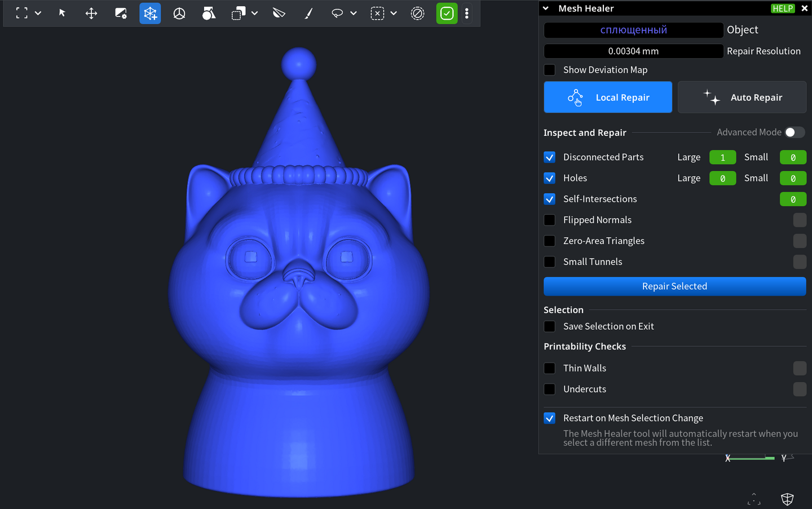The width and height of the screenshot is (812, 509).
Task: Select the arrow pointer tool
Action: coord(62,13)
